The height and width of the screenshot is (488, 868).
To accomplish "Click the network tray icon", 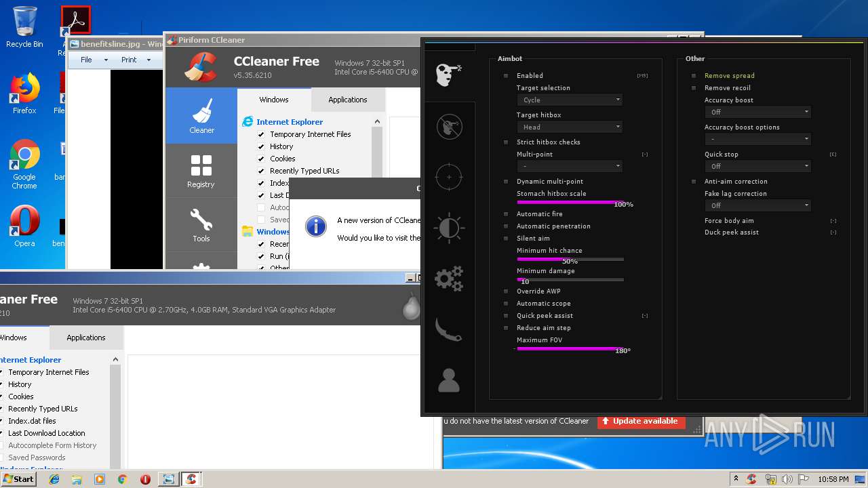I will pos(770,479).
